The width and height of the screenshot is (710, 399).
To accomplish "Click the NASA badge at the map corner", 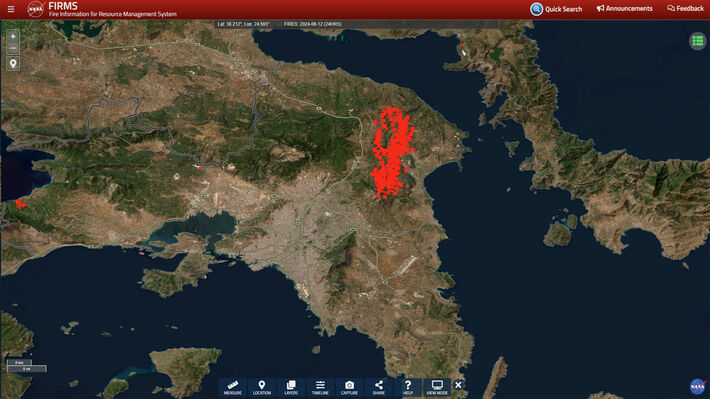I will tap(698, 386).
